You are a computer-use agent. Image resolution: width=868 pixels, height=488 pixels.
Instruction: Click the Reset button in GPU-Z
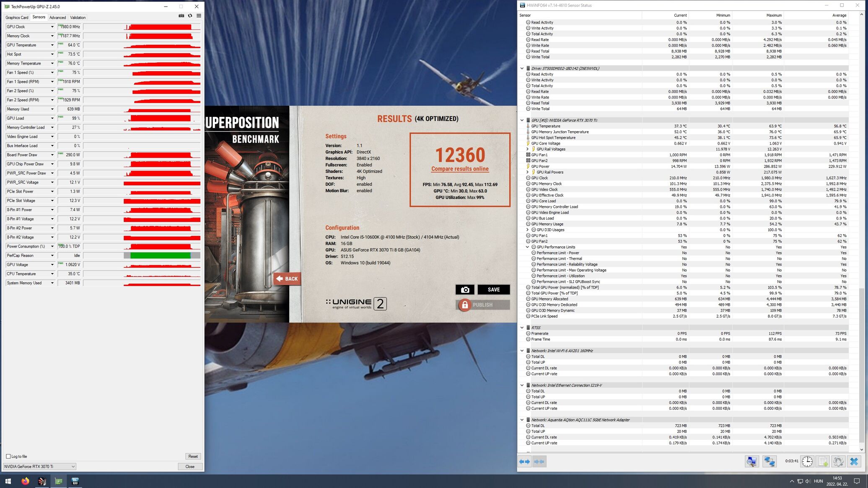click(x=193, y=457)
